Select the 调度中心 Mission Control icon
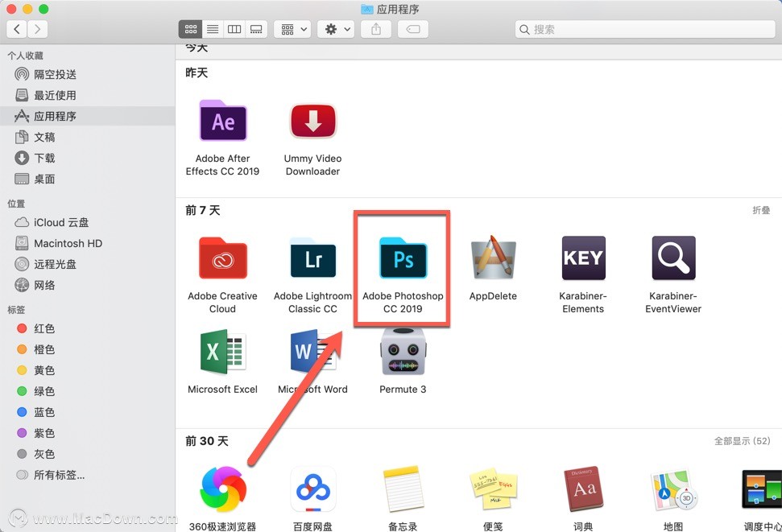The width and height of the screenshot is (782, 532). point(762,489)
